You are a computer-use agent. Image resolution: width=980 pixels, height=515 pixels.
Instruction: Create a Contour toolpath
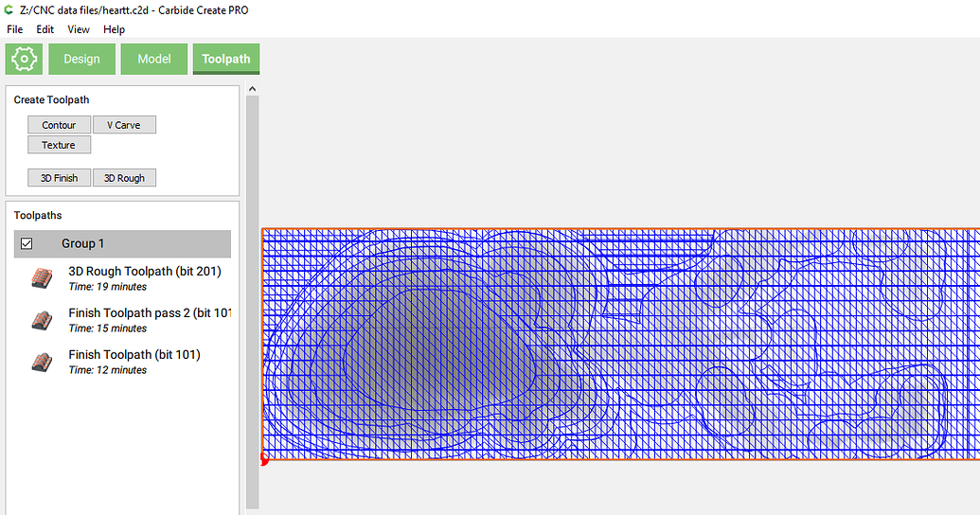point(59,125)
